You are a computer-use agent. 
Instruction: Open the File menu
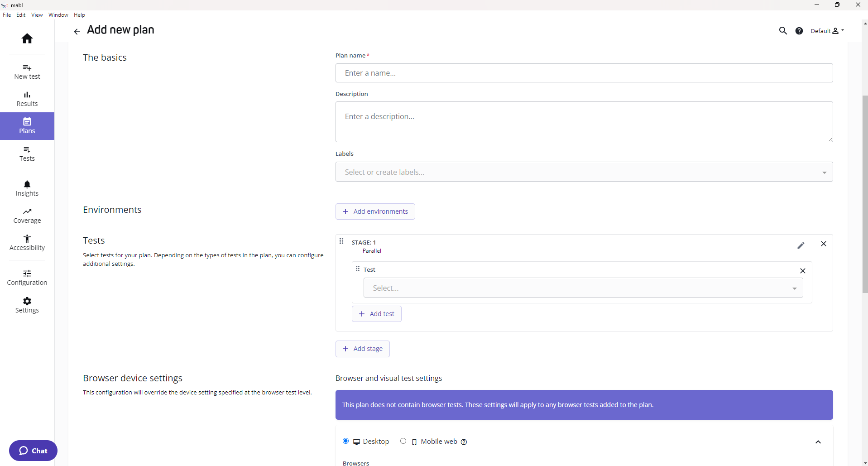[7, 14]
